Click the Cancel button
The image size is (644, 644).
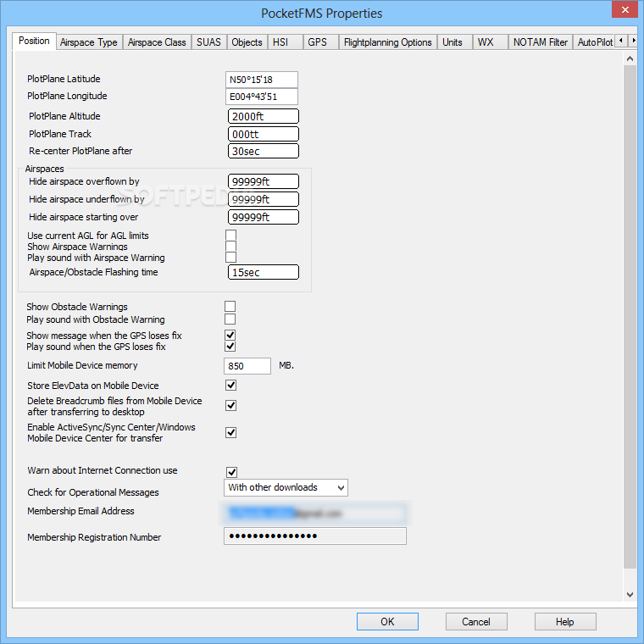tap(476, 621)
